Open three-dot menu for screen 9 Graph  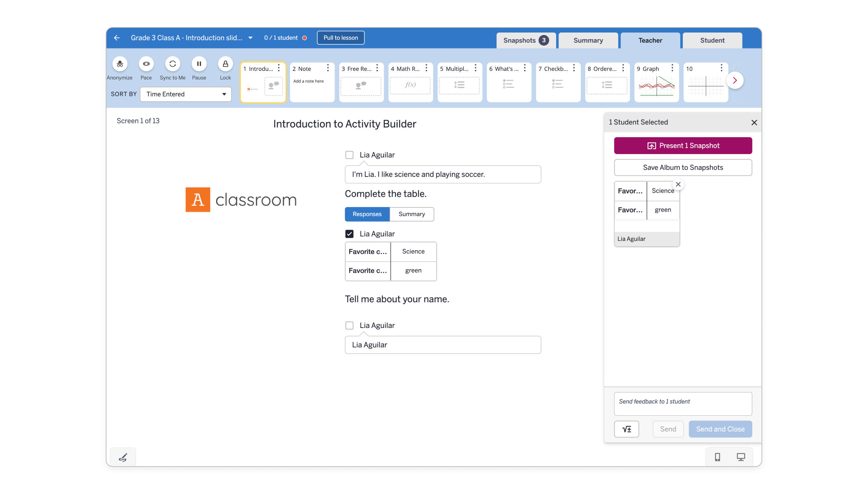[x=672, y=68]
